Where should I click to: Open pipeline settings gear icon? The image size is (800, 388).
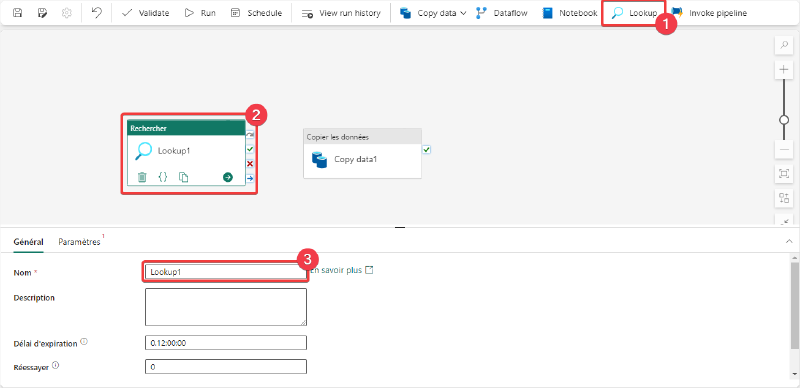[x=67, y=13]
